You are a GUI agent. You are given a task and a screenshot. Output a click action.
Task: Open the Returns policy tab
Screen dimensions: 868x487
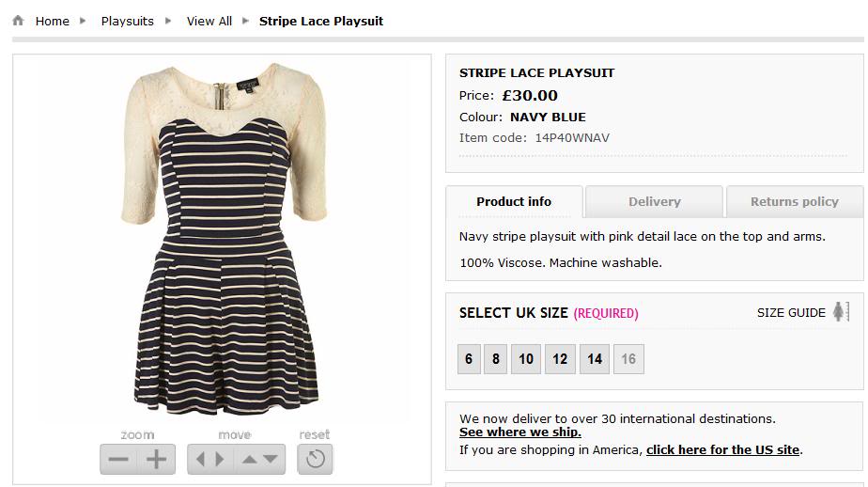click(x=794, y=202)
